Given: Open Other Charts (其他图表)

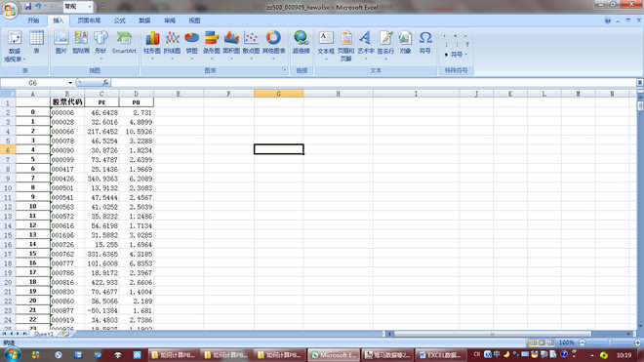Looking at the screenshot, I should [x=273, y=44].
